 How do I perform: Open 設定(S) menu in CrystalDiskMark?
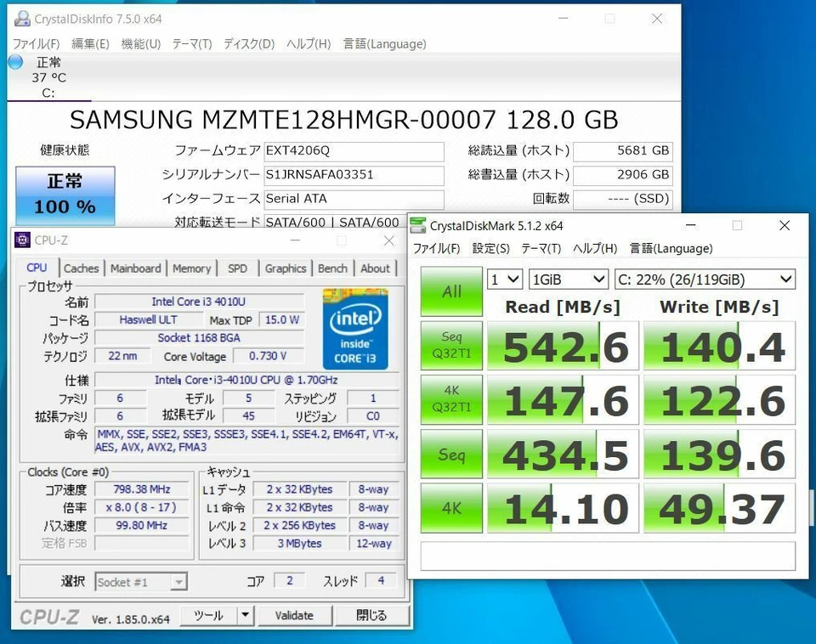point(490,248)
